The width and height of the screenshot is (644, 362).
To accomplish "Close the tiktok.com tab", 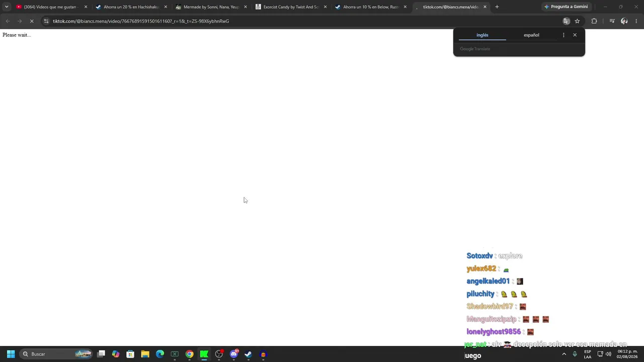I will pos(485,7).
